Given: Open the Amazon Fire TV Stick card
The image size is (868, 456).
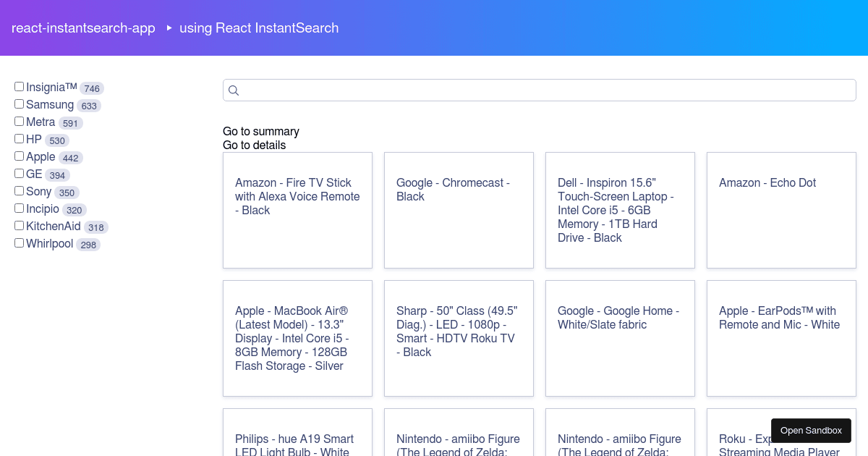Looking at the screenshot, I should 297,210.
